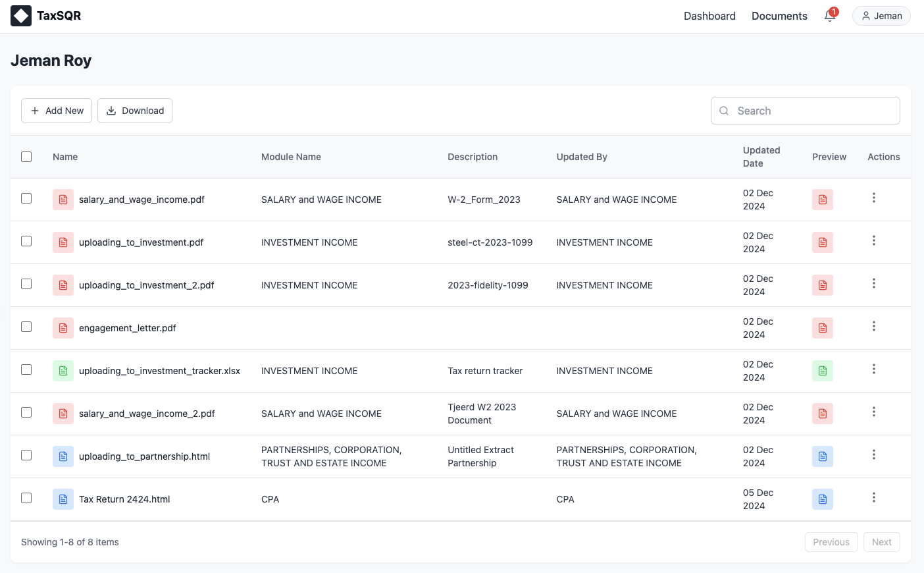Focus the Search input field
Viewport: 924px width, 573px height.
[813, 111]
